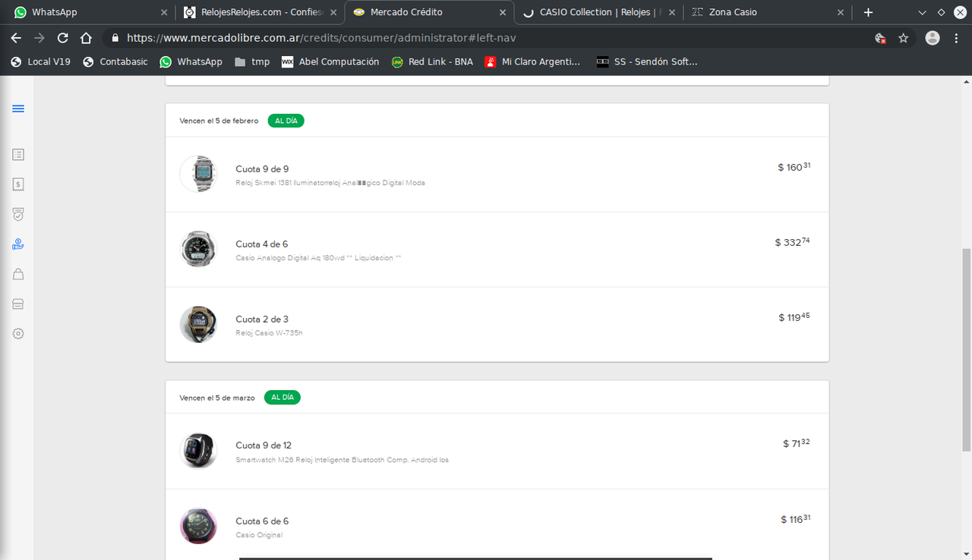The width and height of the screenshot is (972, 560).
Task: Switch to the WhatsApp tab
Action: point(87,12)
